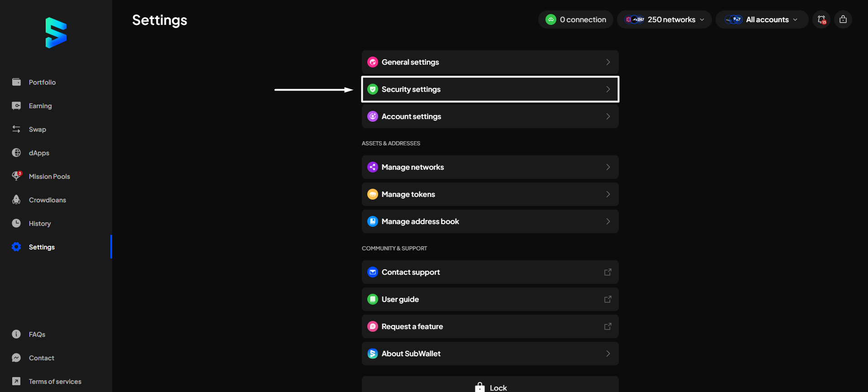Click the green shield Security settings icon

pyautogui.click(x=373, y=89)
